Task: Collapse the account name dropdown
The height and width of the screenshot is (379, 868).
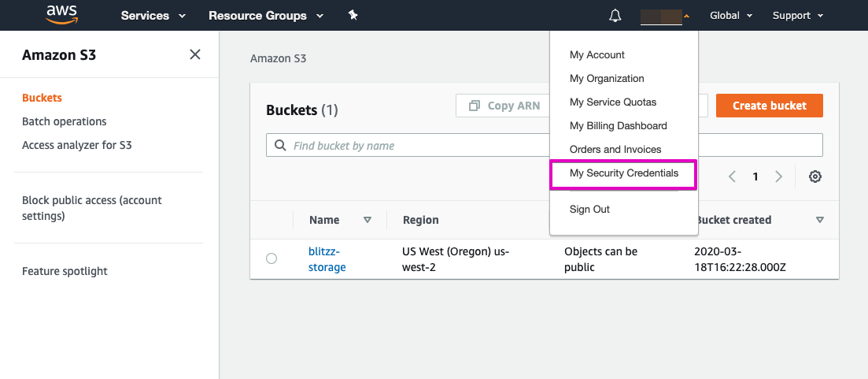Action: [x=665, y=16]
